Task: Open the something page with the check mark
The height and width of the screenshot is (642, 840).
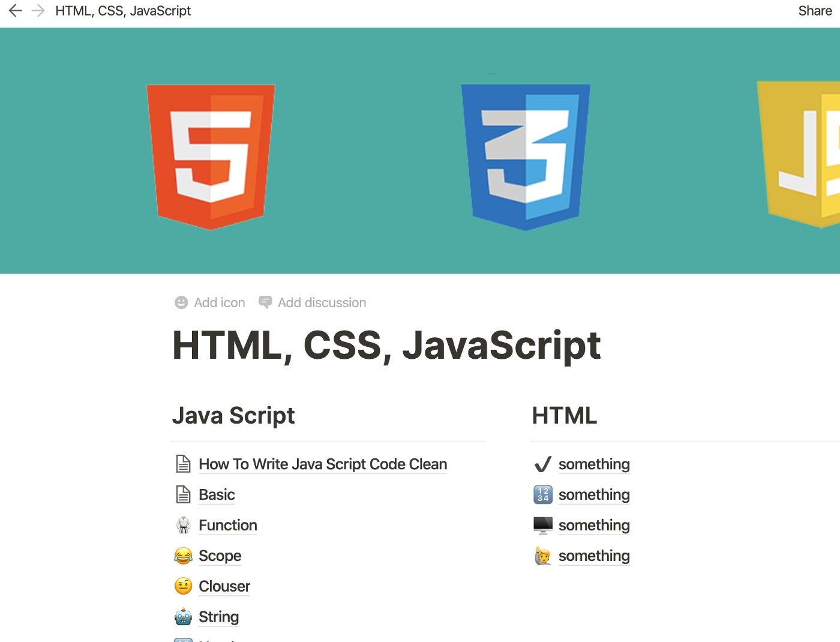Action: tap(594, 464)
